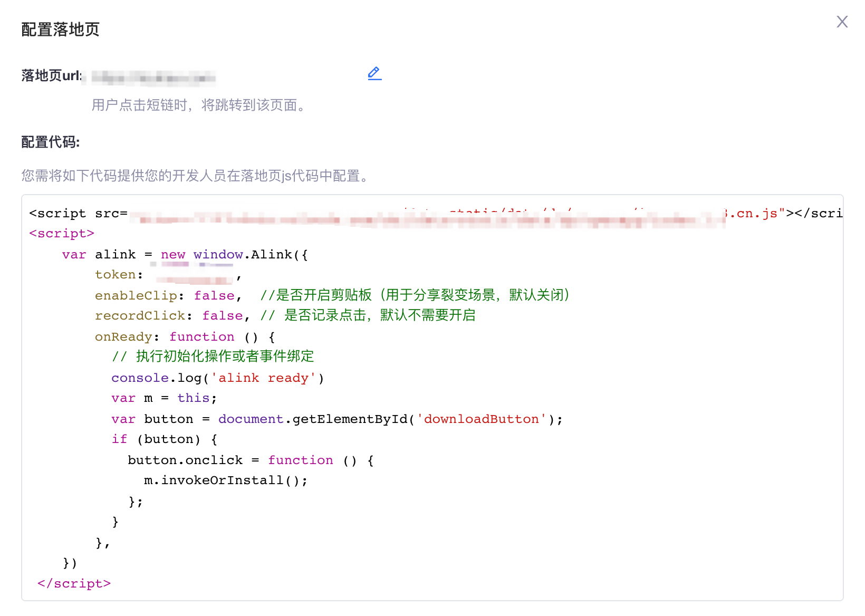Click the button.onclick = function line
The image size is (865, 616).
click(251, 460)
